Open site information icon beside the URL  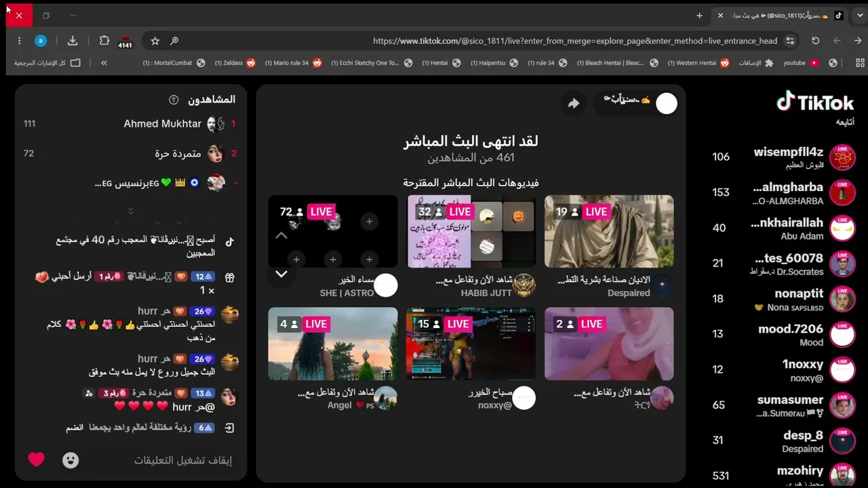[x=790, y=41]
